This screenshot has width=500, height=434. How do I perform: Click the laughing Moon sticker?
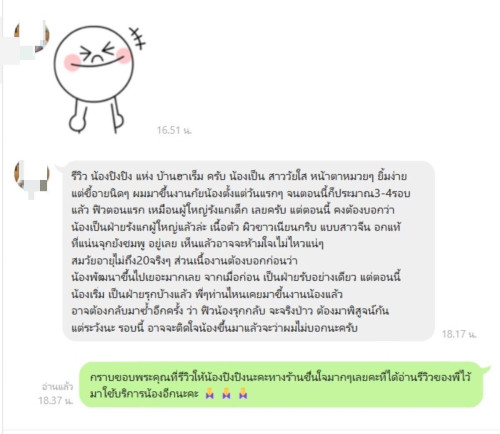[99, 79]
